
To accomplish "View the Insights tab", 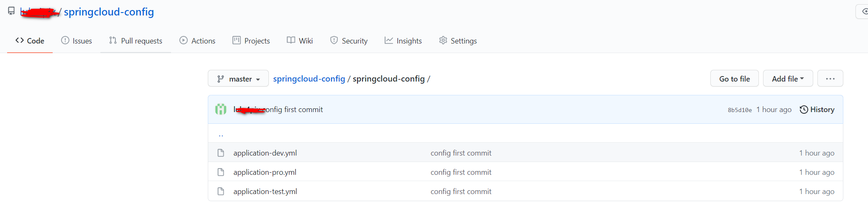I will click(x=403, y=41).
